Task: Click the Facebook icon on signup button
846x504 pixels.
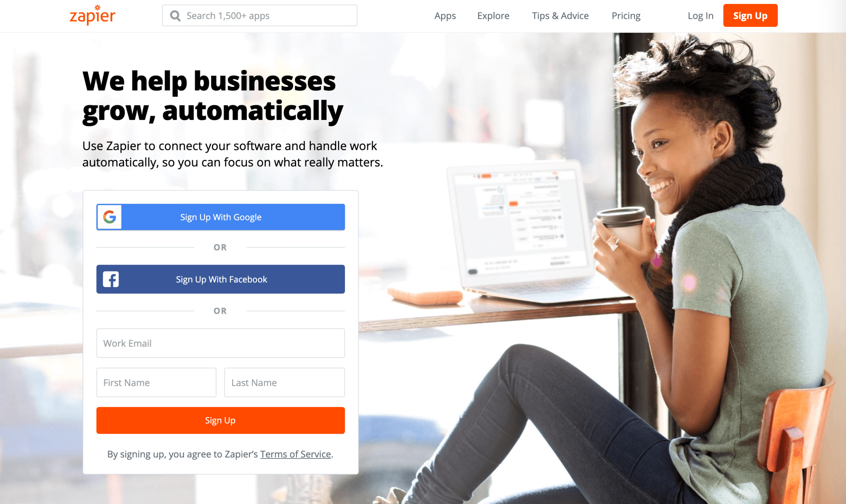Action: point(110,279)
